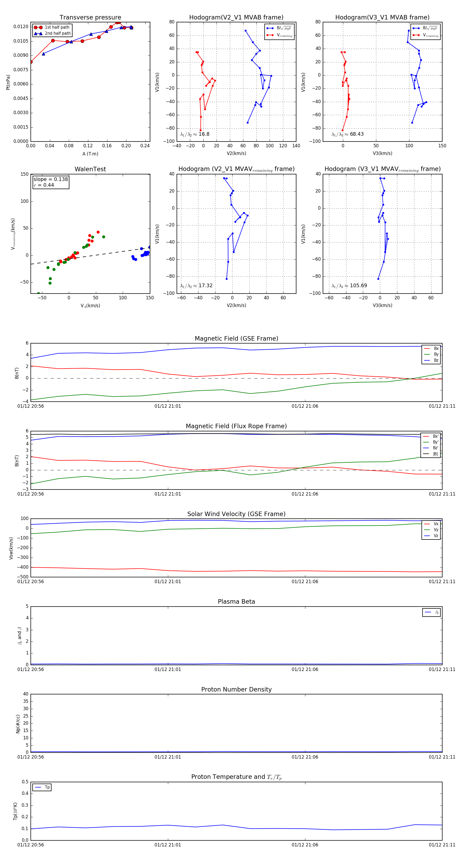Screen dimensions: 473x868
Task: Click the eigenvalue ratio annotation reading 68.43
Action: tap(347, 134)
